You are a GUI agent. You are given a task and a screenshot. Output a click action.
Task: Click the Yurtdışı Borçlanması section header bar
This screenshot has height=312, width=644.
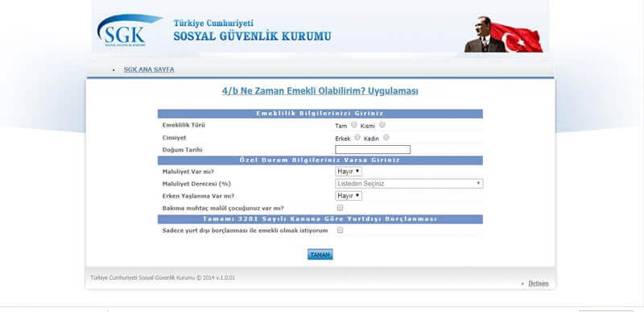point(320,219)
